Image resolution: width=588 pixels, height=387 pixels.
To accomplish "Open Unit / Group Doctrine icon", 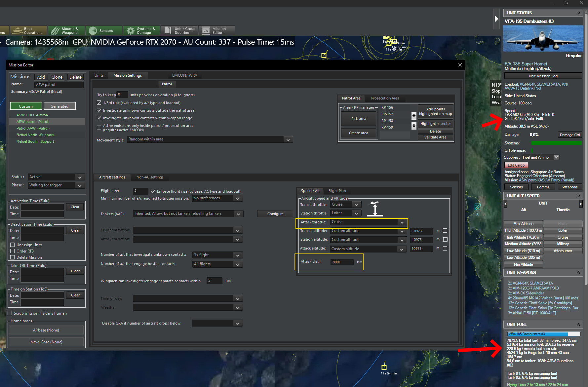I will pyautogui.click(x=168, y=31).
